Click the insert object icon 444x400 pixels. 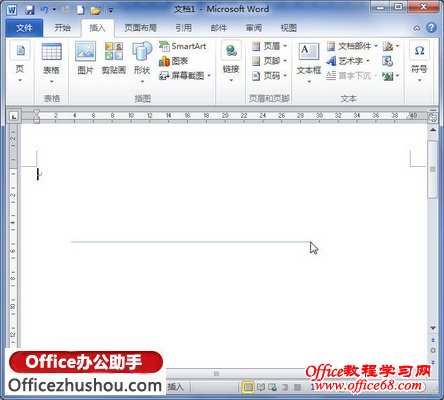pos(391,76)
